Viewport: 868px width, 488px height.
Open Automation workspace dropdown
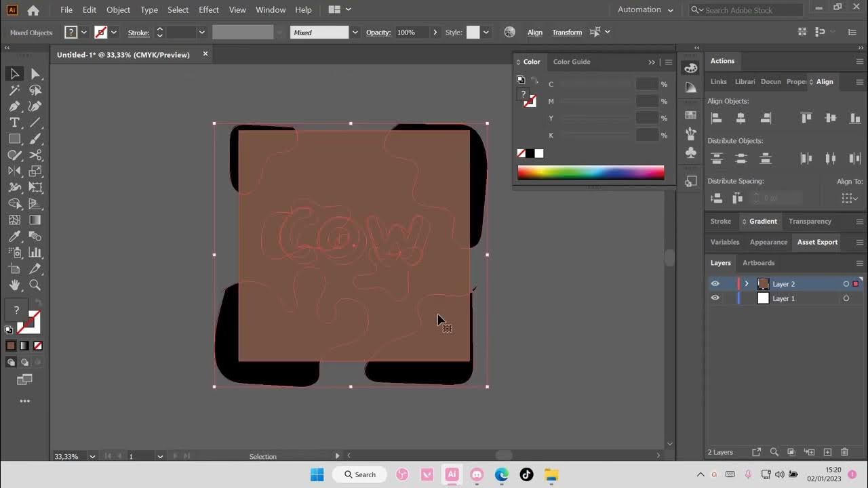click(x=646, y=9)
